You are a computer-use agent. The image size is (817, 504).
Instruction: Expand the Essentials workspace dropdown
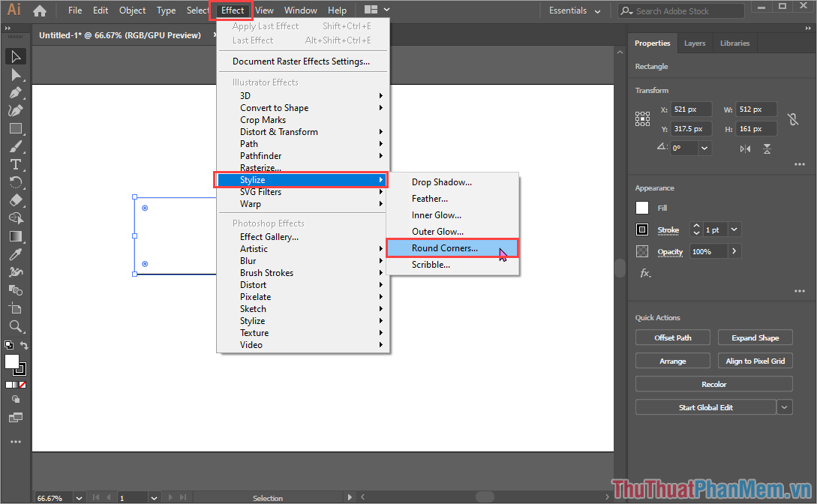click(x=597, y=11)
